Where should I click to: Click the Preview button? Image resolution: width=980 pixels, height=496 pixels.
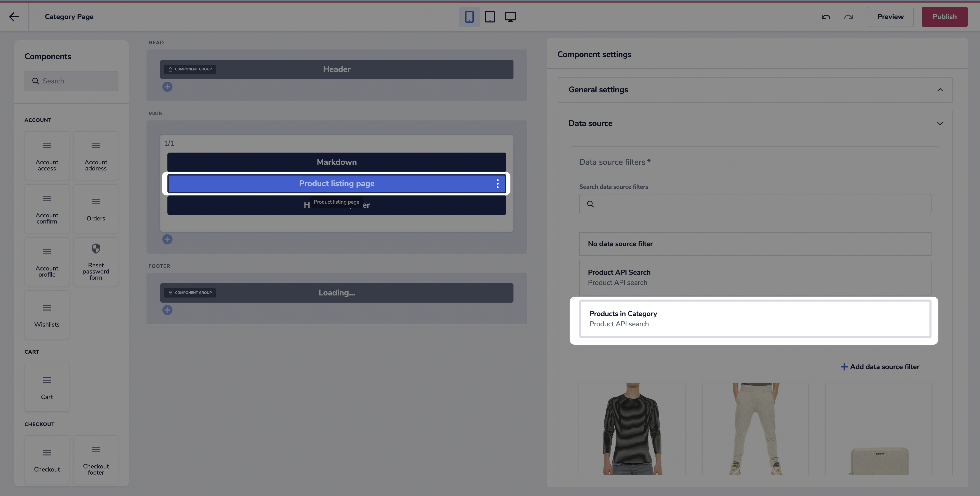coord(890,17)
